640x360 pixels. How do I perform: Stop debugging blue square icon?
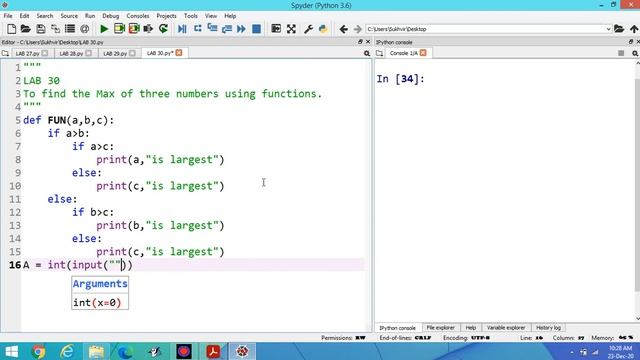point(256,29)
